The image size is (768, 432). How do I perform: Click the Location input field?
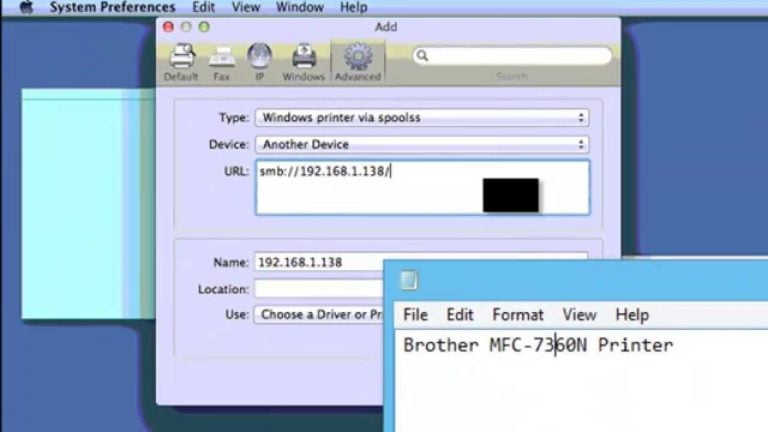pyautogui.click(x=318, y=289)
